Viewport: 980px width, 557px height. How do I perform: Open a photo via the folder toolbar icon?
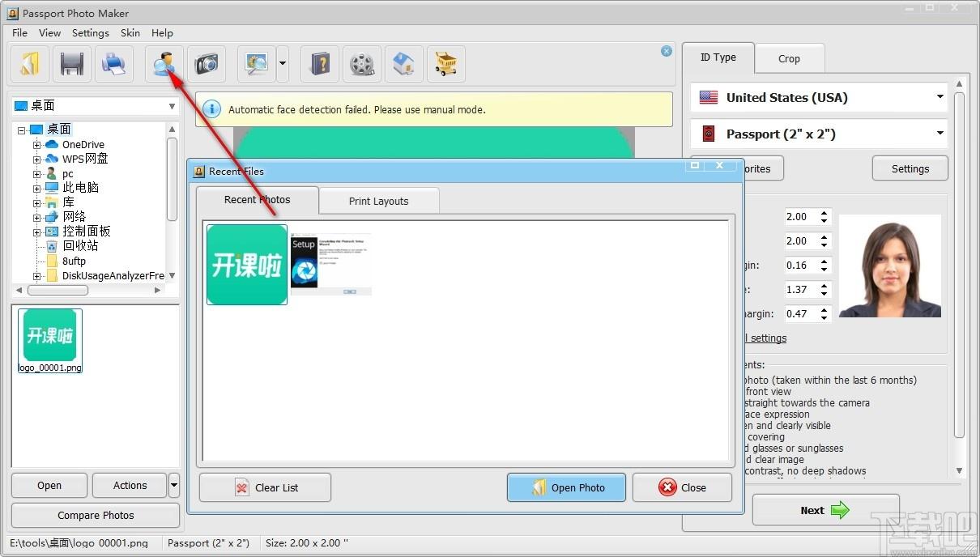[x=30, y=64]
